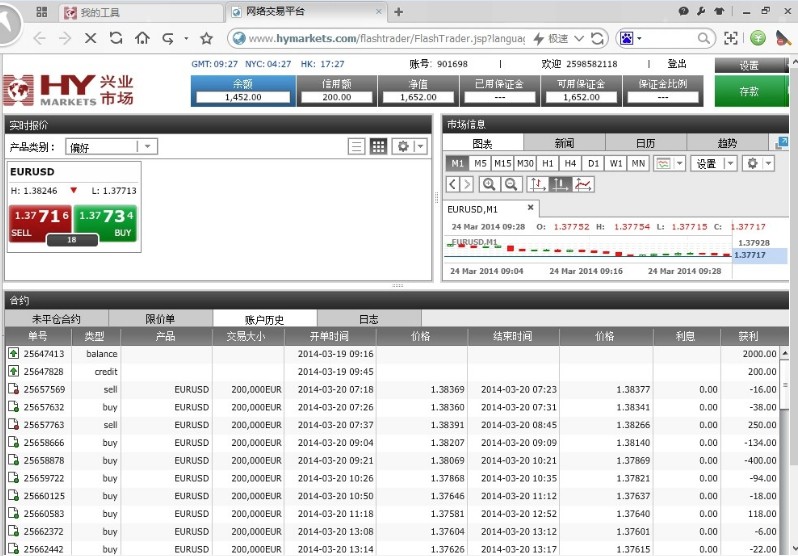Screen dimensions: 798x556
Task: Click the browser screenshot capture icon
Action: coord(730,38)
